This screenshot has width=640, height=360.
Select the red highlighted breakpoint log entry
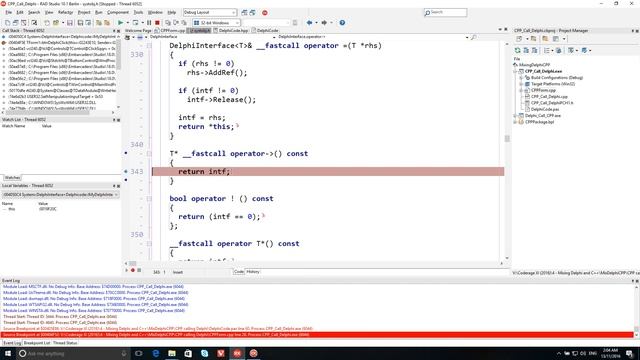click(x=317, y=335)
